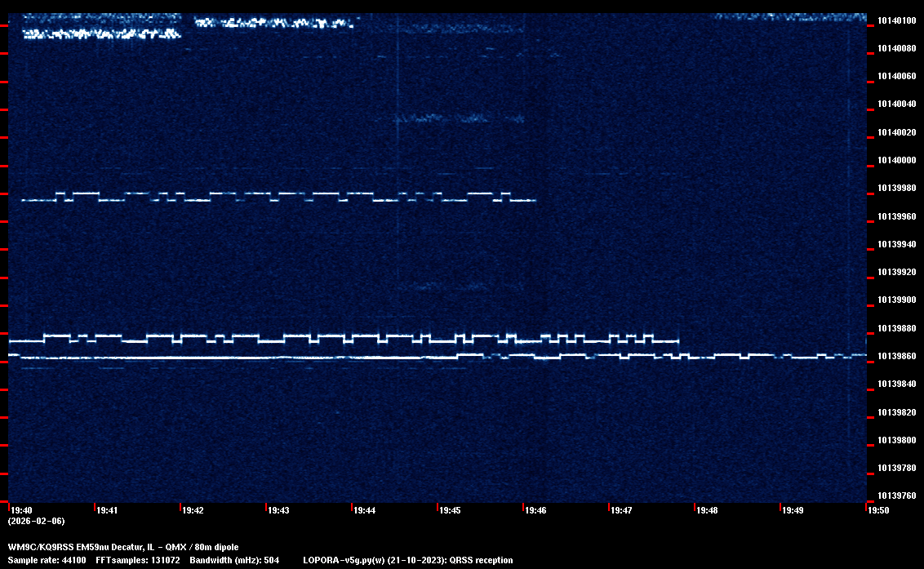Click the 19:40 time axis label
The image size is (924, 569).
(x=20, y=510)
